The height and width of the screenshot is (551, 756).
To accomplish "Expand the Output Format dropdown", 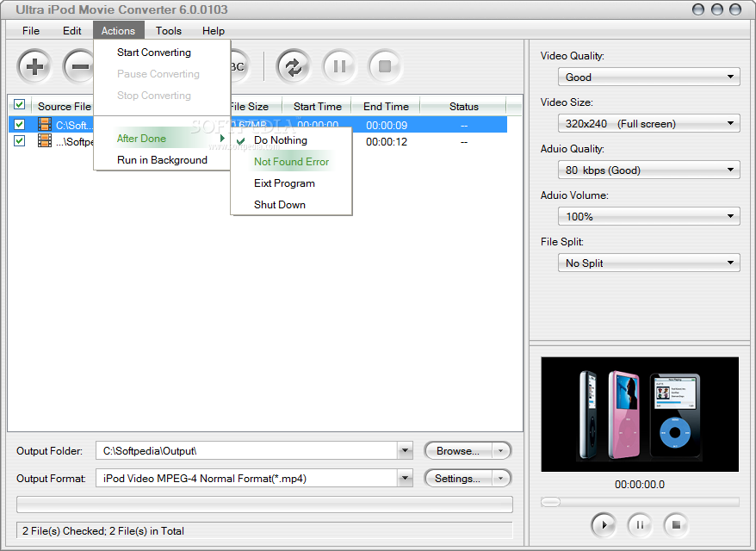I will [405, 478].
